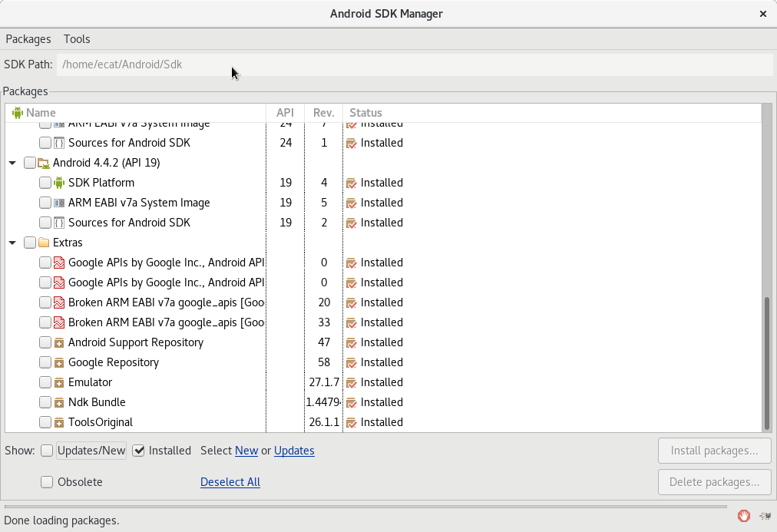Mark the Ndk Bundle checkbox
Image resolution: width=777 pixels, height=532 pixels.
(45, 402)
